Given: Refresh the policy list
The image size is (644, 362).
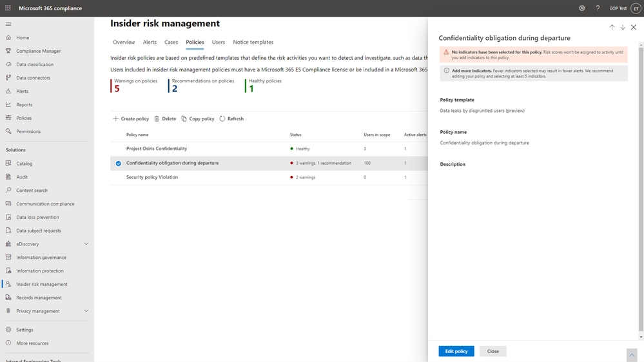Looking at the screenshot, I should (x=231, y=119).
